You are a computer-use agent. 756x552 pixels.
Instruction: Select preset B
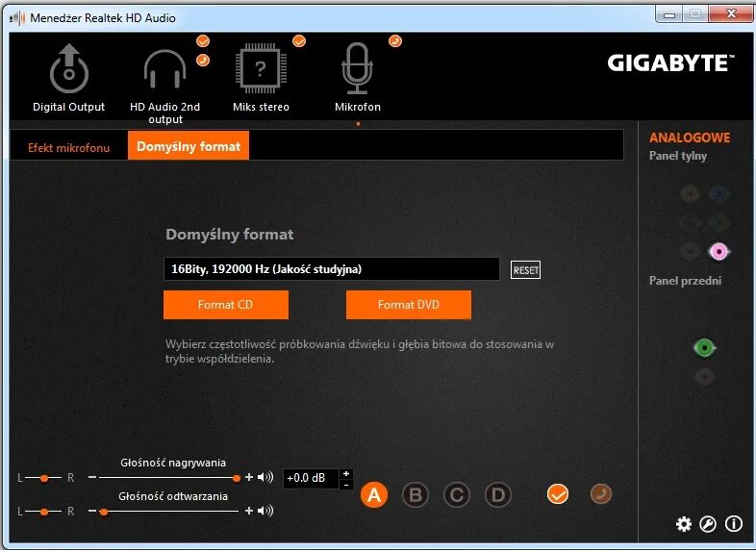click(416, 495)
